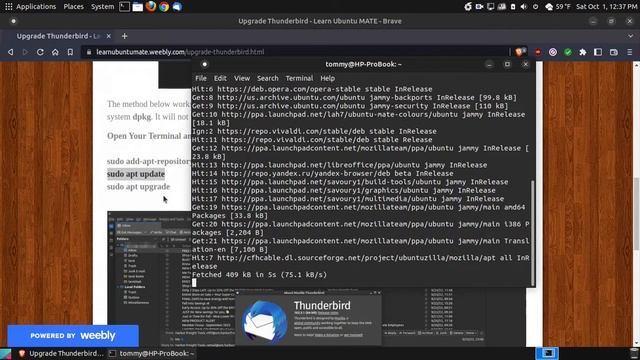Open the Brave window menu dot button
This screenshot has width=640, height=360.
click(x=13, y=21)
